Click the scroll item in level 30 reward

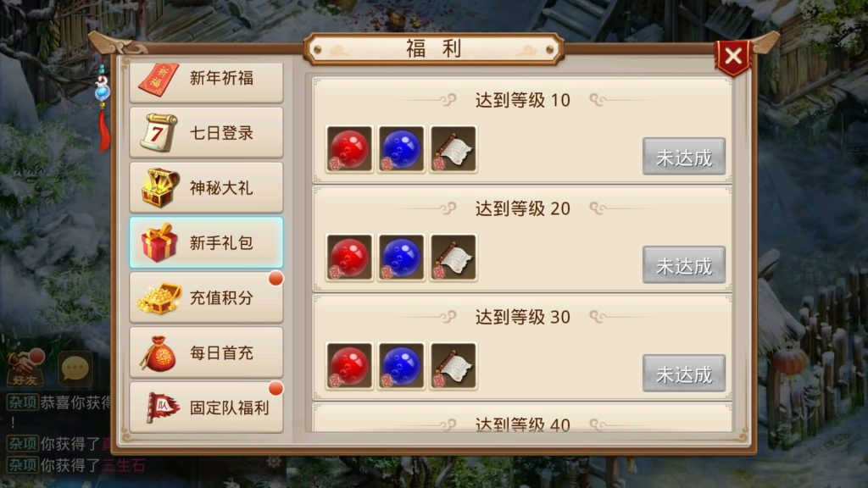453,366
